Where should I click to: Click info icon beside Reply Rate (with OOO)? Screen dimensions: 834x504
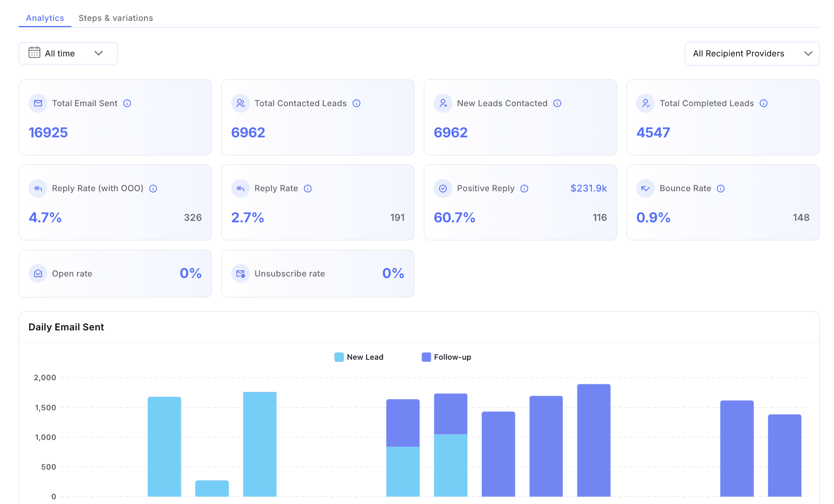pyautogui.click(x=153, y=188)
